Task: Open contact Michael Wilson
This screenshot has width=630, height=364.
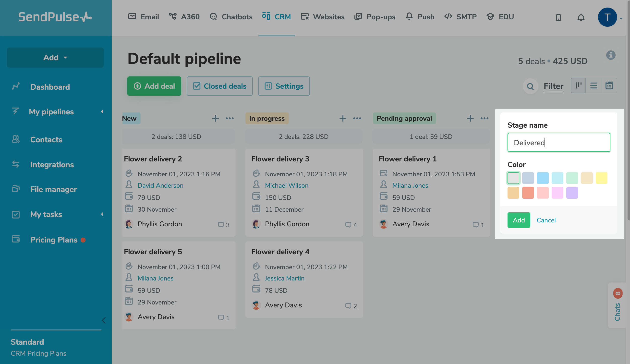Action: (287, 185)
